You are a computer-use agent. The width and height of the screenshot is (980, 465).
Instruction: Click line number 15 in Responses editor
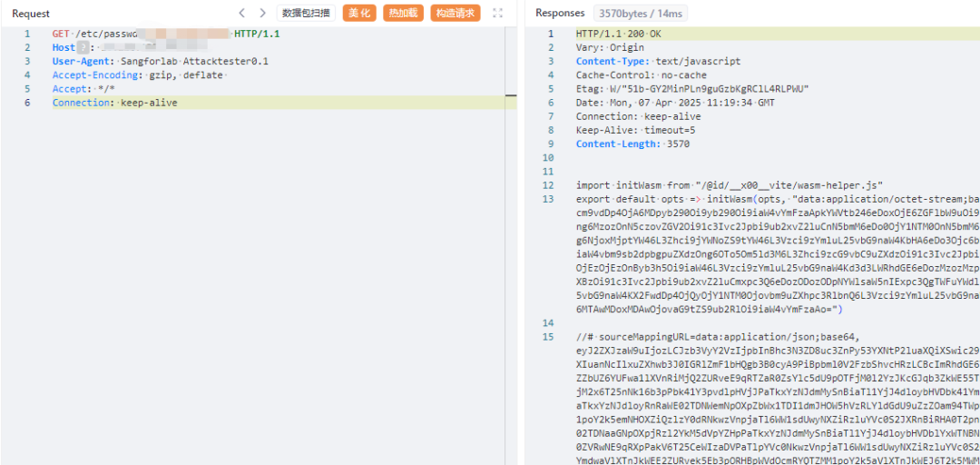pyautogui.click(x=549, y=337)
